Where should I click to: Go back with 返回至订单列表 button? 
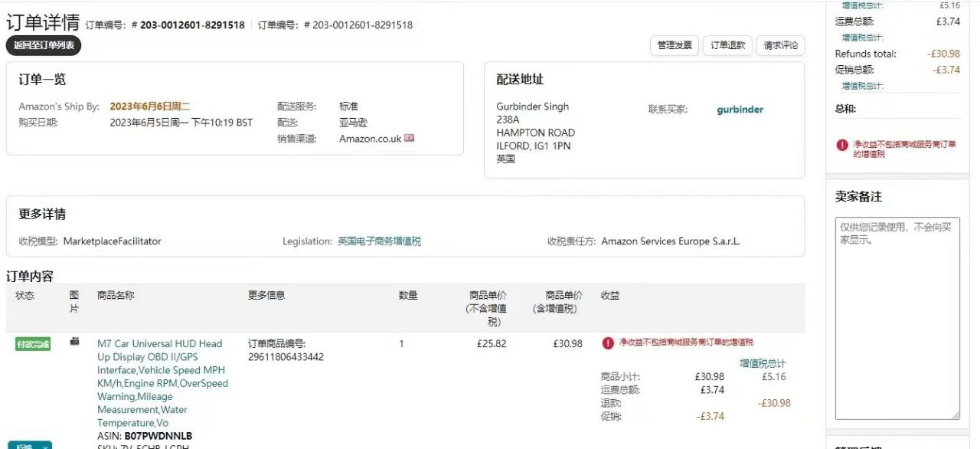tap(44, 45)
